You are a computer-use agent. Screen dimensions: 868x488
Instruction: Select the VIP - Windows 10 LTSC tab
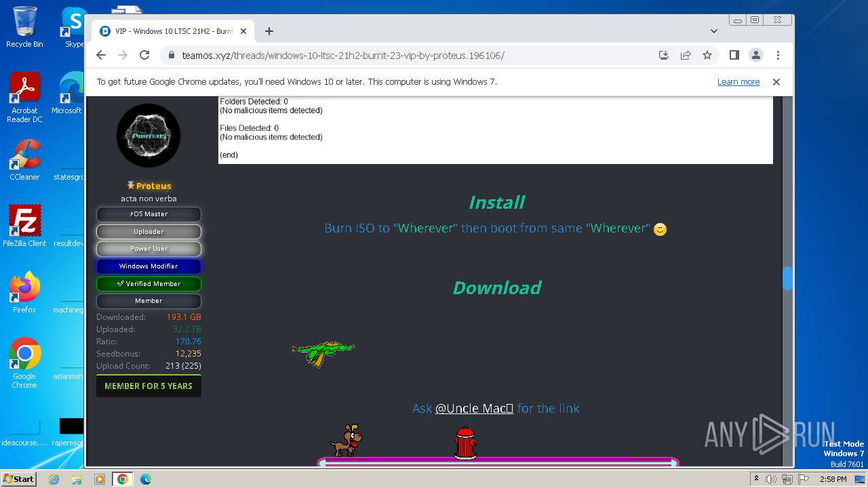(x=173, y=31)
